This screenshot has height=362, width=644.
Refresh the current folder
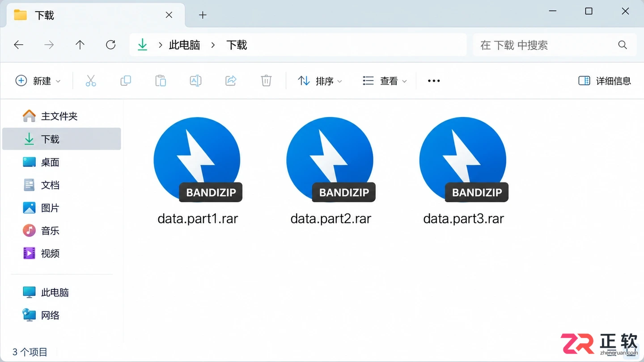point(110,45)
